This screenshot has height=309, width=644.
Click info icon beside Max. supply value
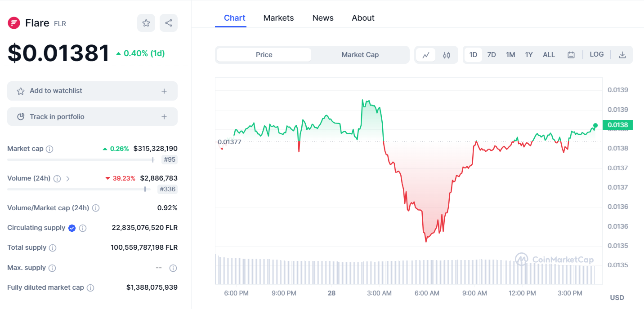pos(173,268)
